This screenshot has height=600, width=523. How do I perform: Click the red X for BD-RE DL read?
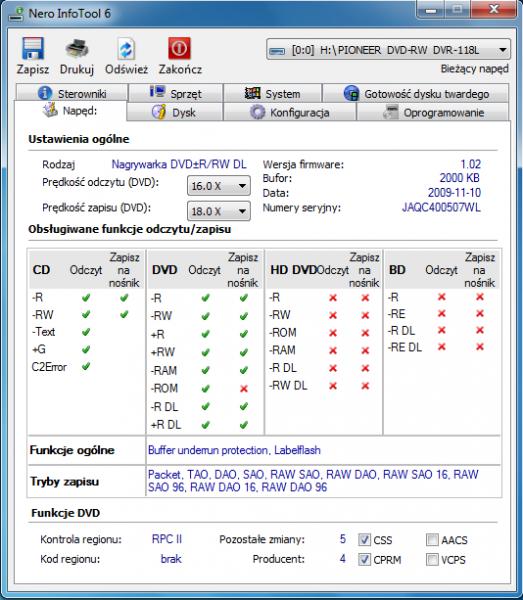click(x=442, y=347)
